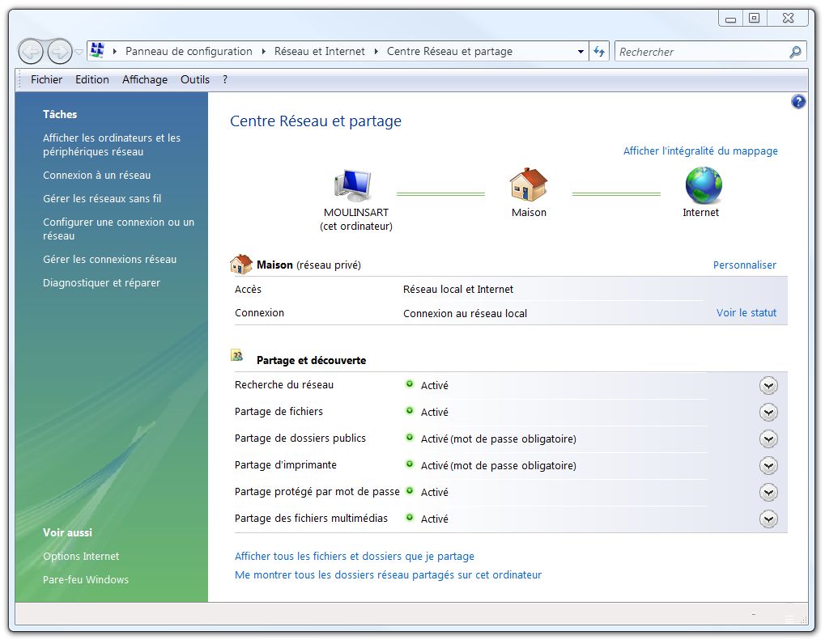
Task: Click the search magnifying glass icon
Action: pyautogui.click(x=795, y=52)
